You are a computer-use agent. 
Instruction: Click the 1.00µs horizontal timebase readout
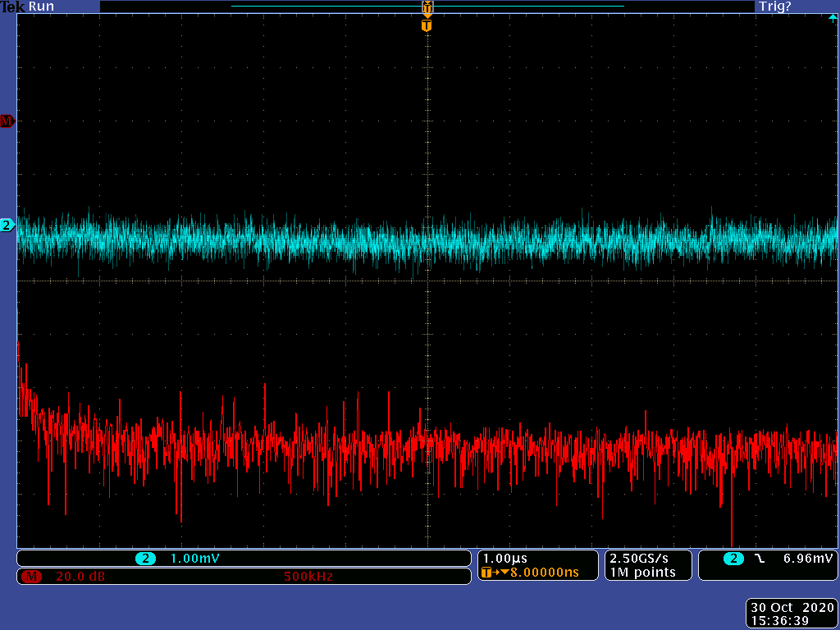(x=505, y=559)
